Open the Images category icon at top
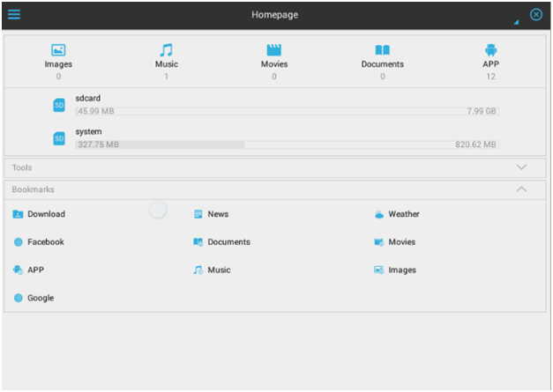 click(x=58, y=50)
